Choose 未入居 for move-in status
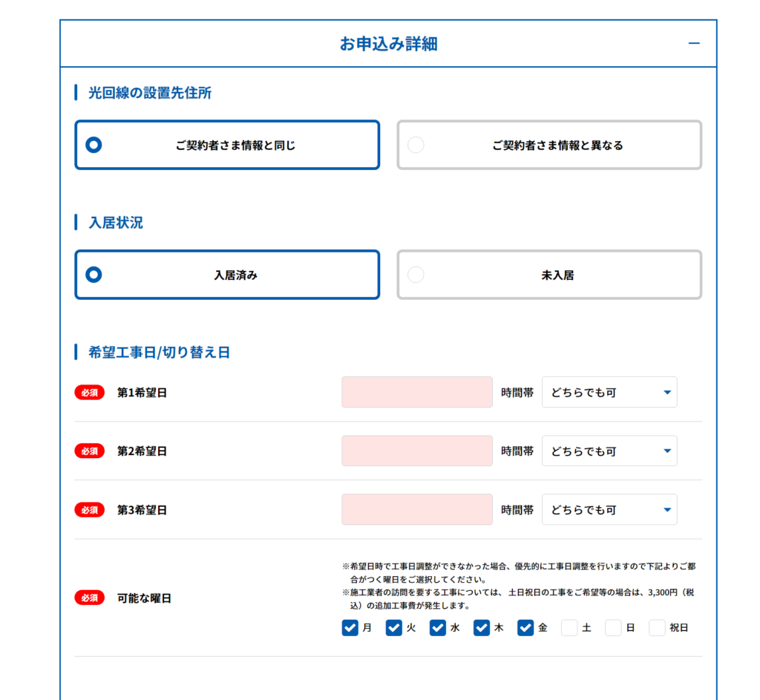 [549, 275]
